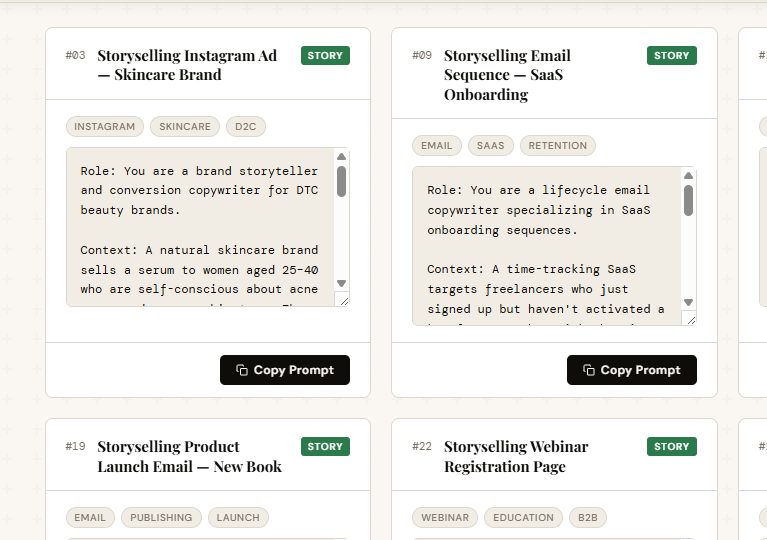Select the SKINCARE tag
This screenshot has height=540, width=767.
(x=185, y=127)
